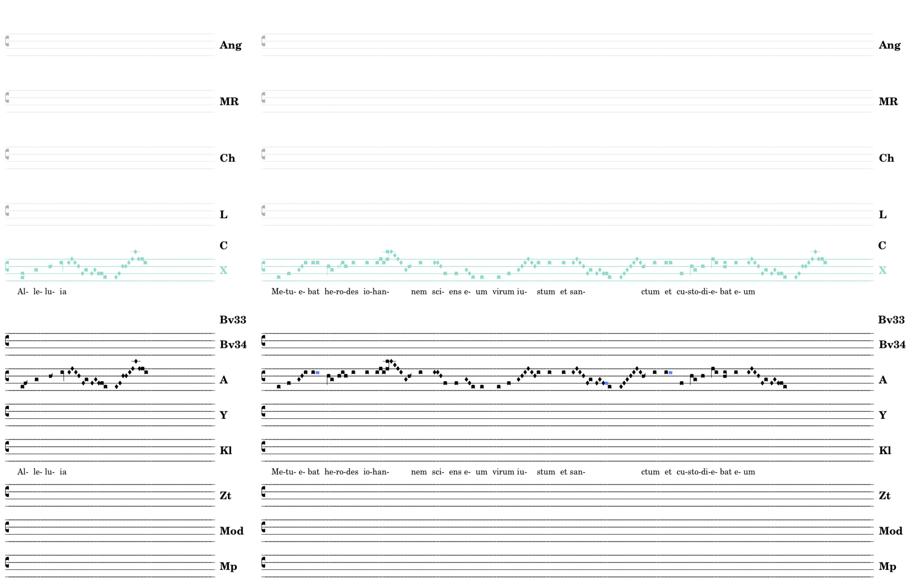Viewport: 915px width, 588px height.
Task: Click the teal X label beside the short Alleluia staff
Action: (223, 270)
